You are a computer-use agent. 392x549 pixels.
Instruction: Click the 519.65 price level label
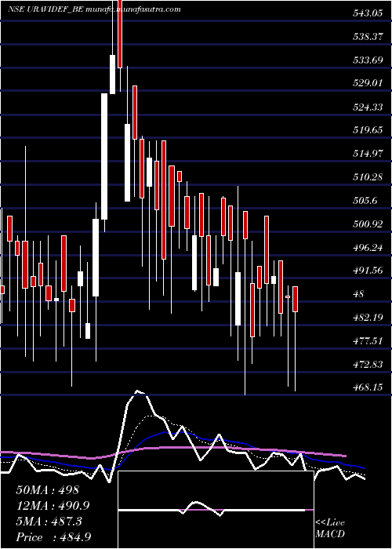(x=368, y=130)
